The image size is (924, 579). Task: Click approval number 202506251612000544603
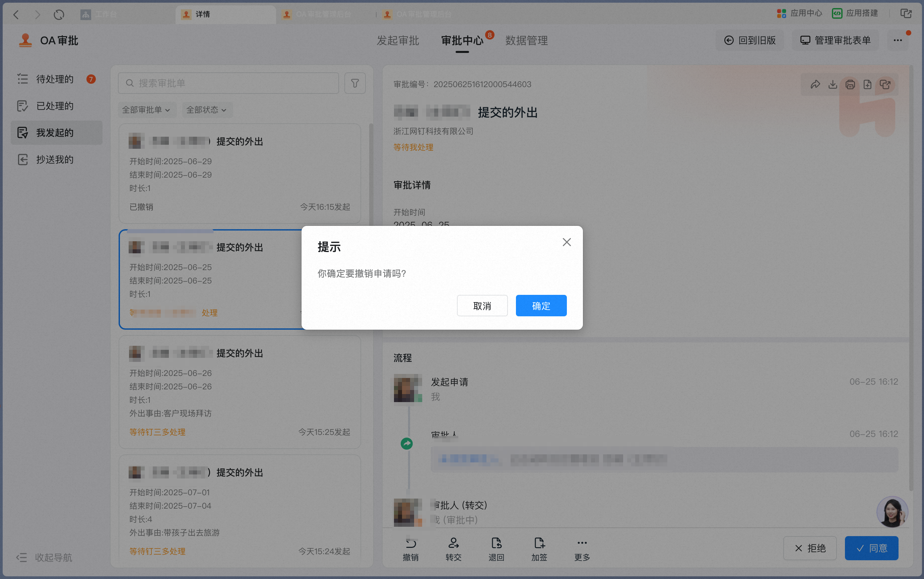[482, 84]
